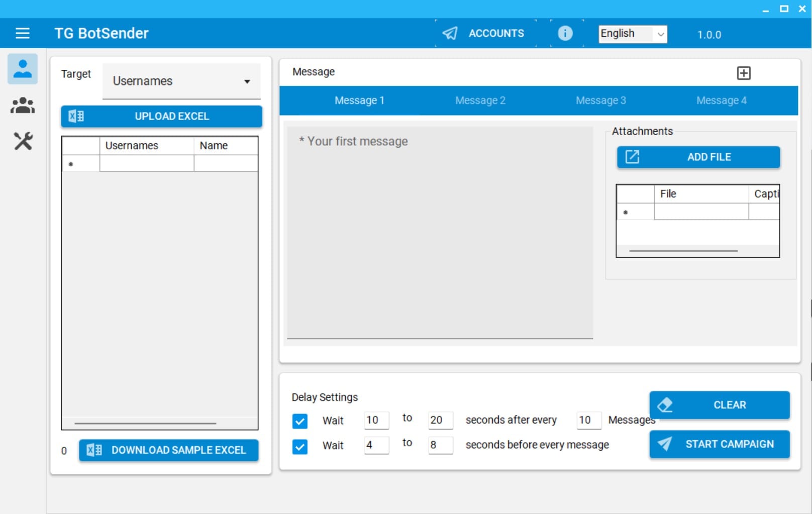
Task: Click the Telegram paper plane Accounts icon
Action: (450, 33)
